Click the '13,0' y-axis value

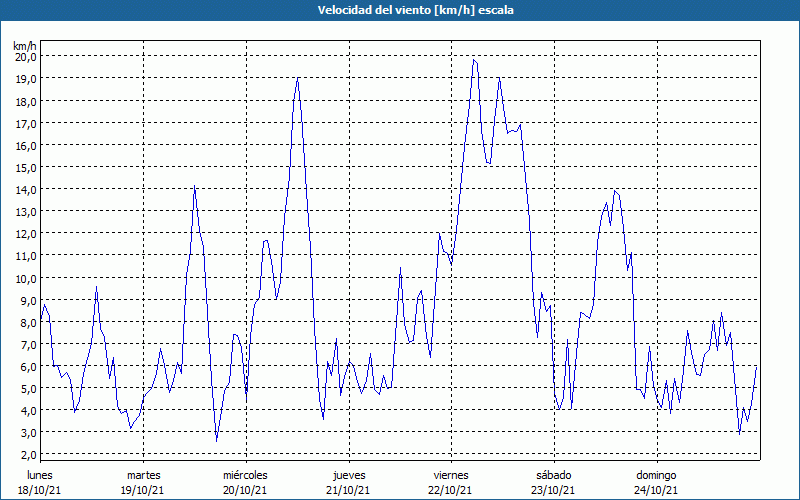26,211
